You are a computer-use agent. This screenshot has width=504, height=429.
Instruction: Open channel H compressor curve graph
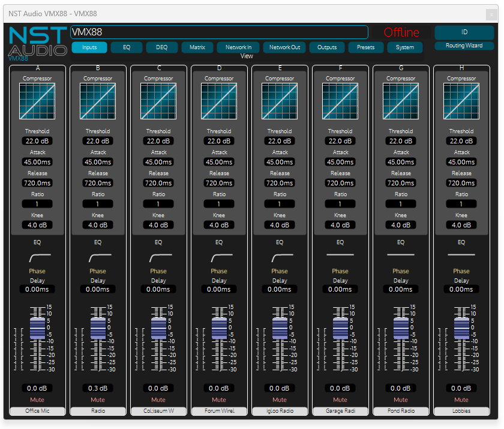[461, 100]
